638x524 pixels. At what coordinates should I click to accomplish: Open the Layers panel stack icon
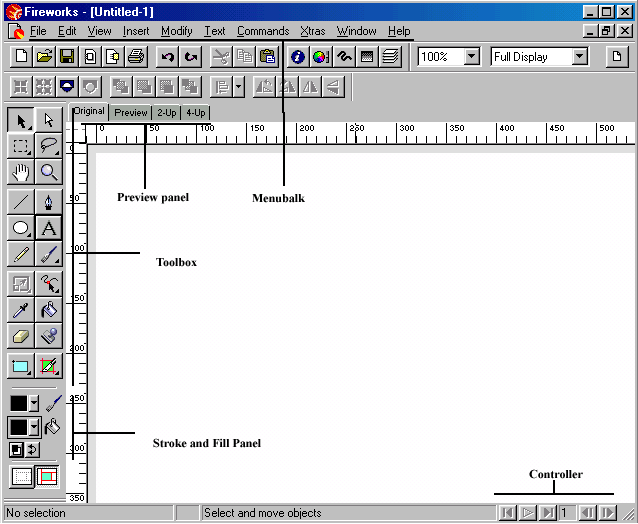pos(390,57)
